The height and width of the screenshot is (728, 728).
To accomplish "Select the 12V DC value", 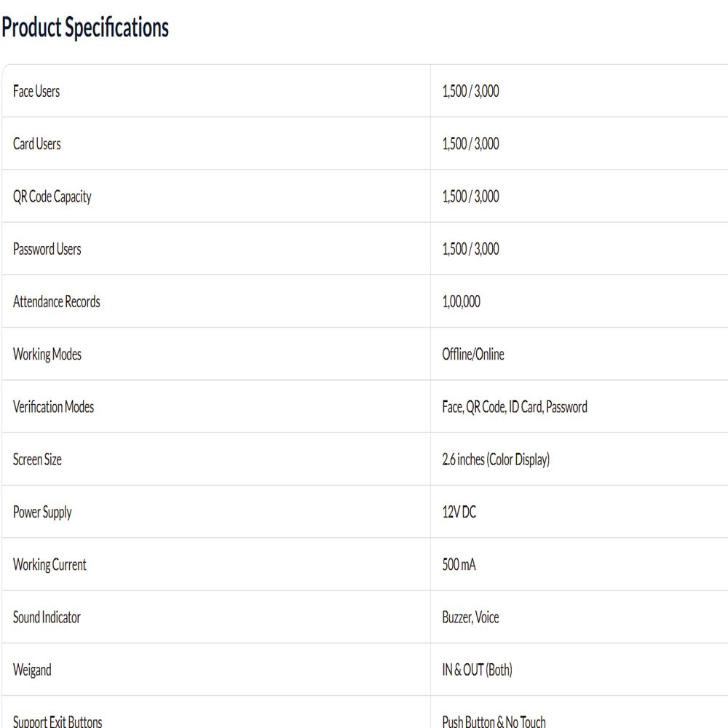I will [x=459, y=512].
